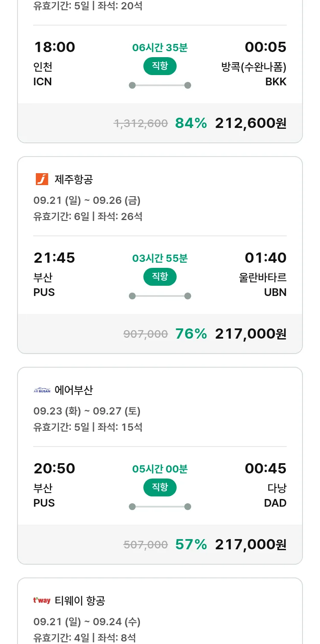Tap the 직항 badge on the Busan–Ulaanbaatar flight
This screenshot has height=644, width=320.
160,277
